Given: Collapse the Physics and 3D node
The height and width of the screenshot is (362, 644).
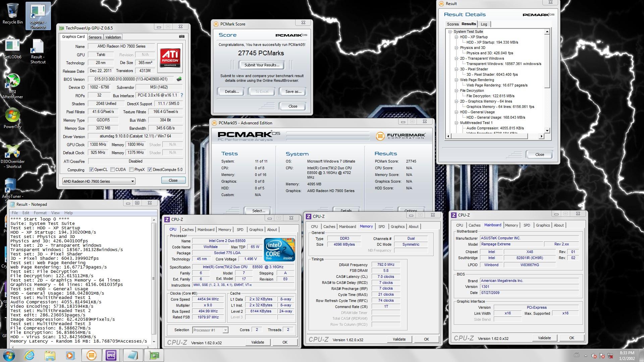Looking at the screenshot, I should [x=457, y=48].
